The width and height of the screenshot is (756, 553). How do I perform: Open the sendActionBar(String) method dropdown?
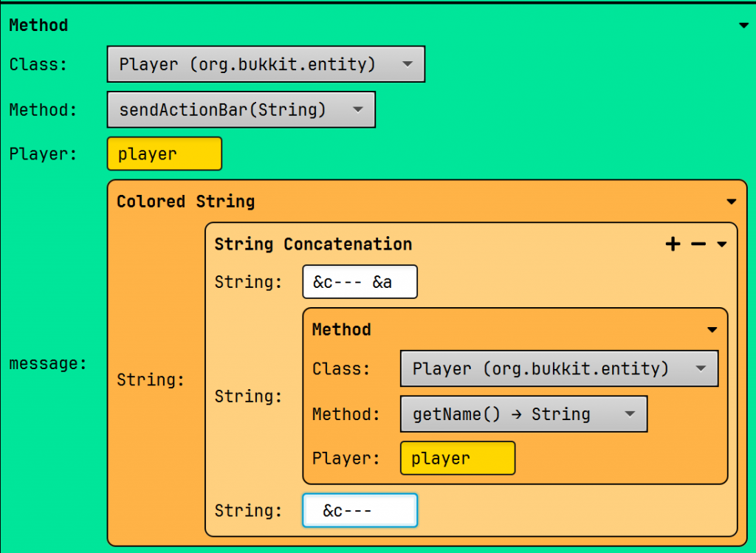pyautogui.click(x=241, y=110)
